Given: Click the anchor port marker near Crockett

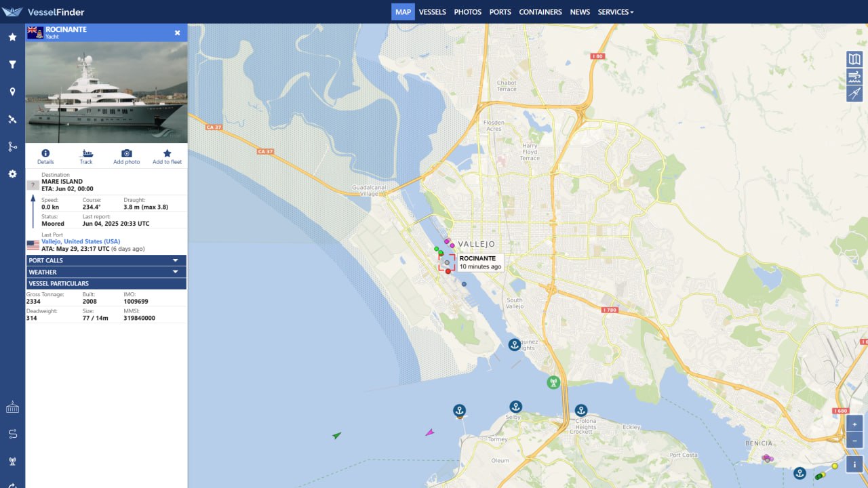Looking at the screenshot, I should coord(581,410).
